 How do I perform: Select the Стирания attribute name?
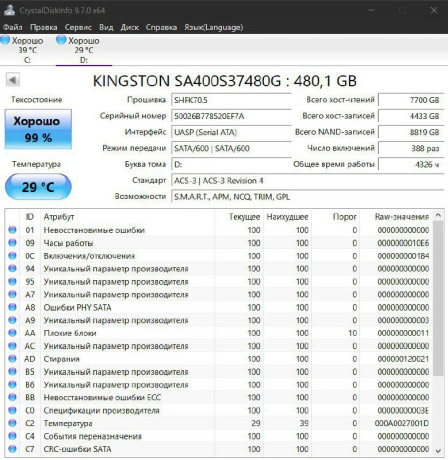click(61, 359)
